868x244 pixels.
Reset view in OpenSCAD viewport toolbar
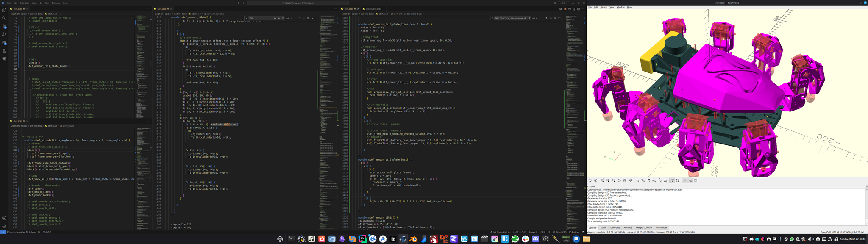click(x=619, y=180)
